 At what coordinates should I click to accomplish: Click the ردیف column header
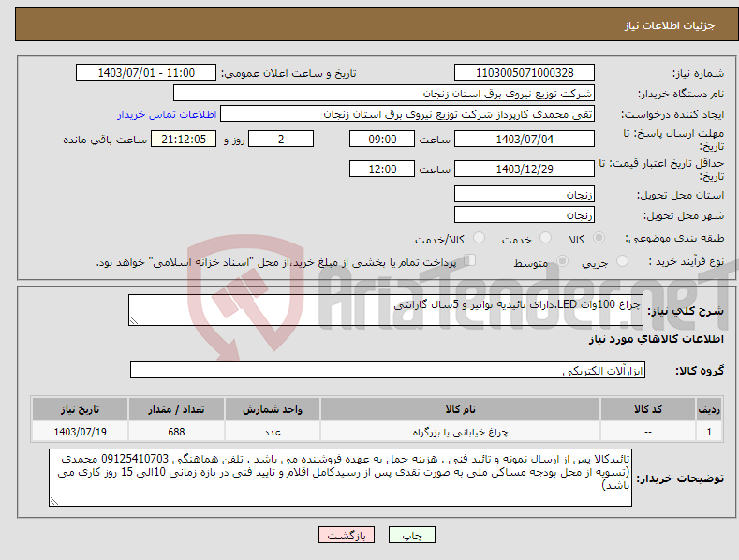[x=709, y=409]
